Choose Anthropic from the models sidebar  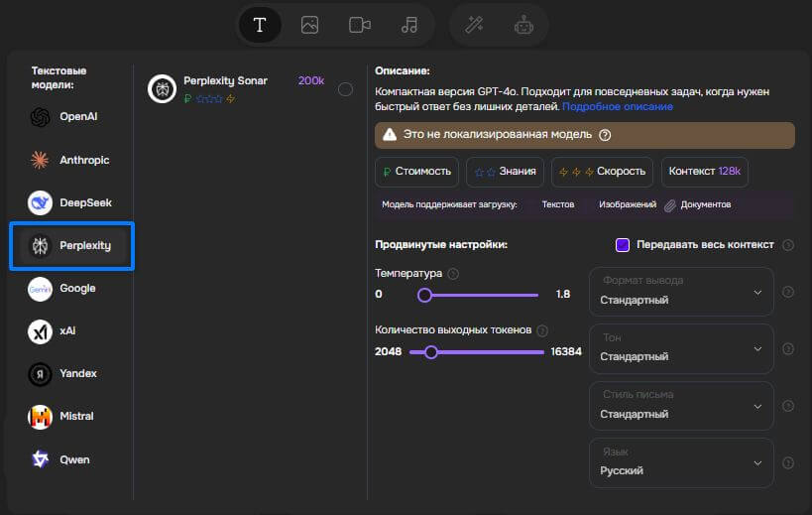pos(71,160)
